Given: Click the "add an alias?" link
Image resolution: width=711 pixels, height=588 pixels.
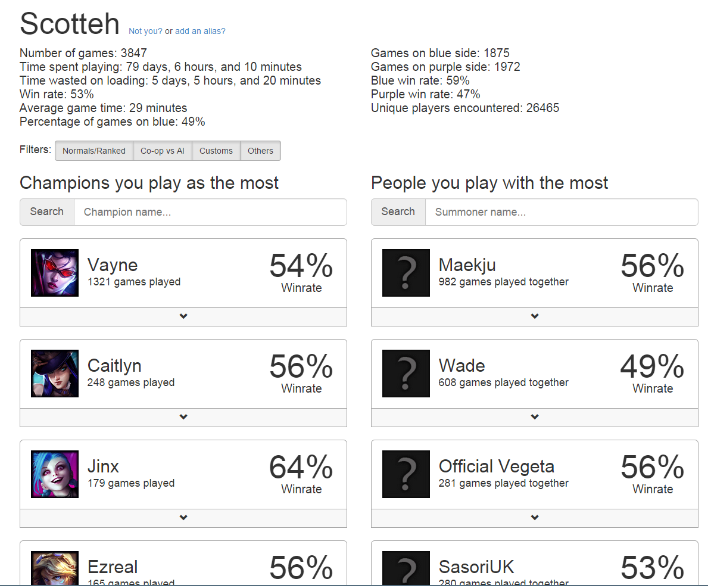Looking at the screenshot, I should tap(200, 31).
